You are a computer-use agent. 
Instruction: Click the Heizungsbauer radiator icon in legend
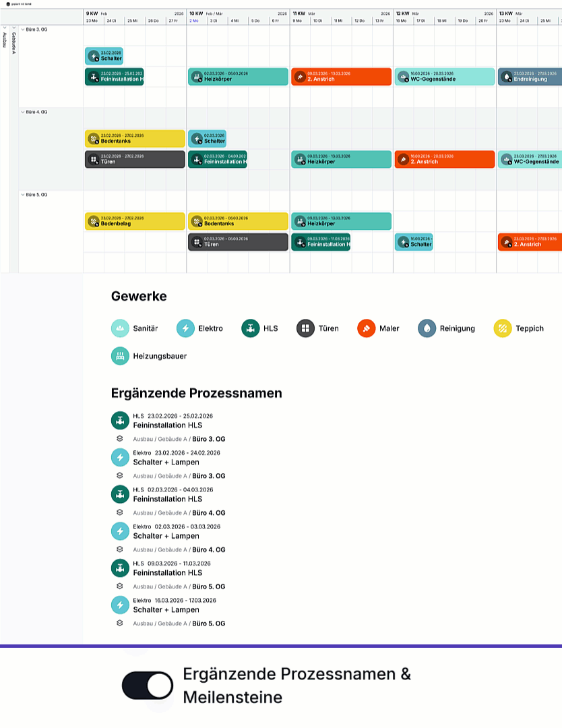click(x=120, y=356)
